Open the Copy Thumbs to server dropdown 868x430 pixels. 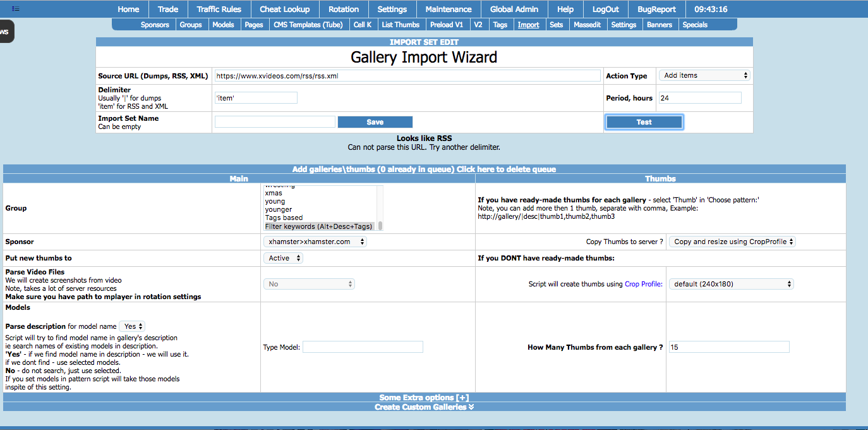732,242
